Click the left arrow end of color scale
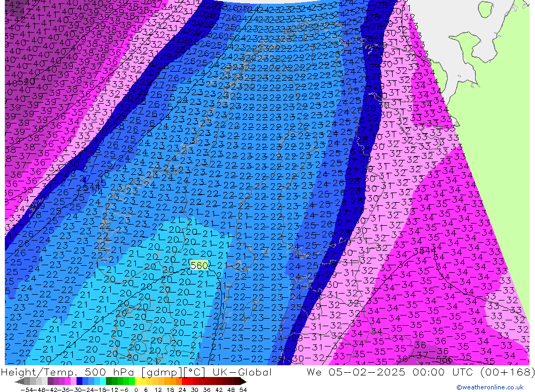535x392 pixels. tap(19, 381)
